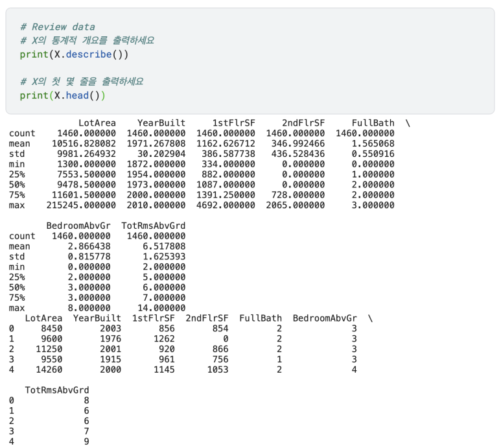Click the 2ndFlrSF value 866

(220, 349)
